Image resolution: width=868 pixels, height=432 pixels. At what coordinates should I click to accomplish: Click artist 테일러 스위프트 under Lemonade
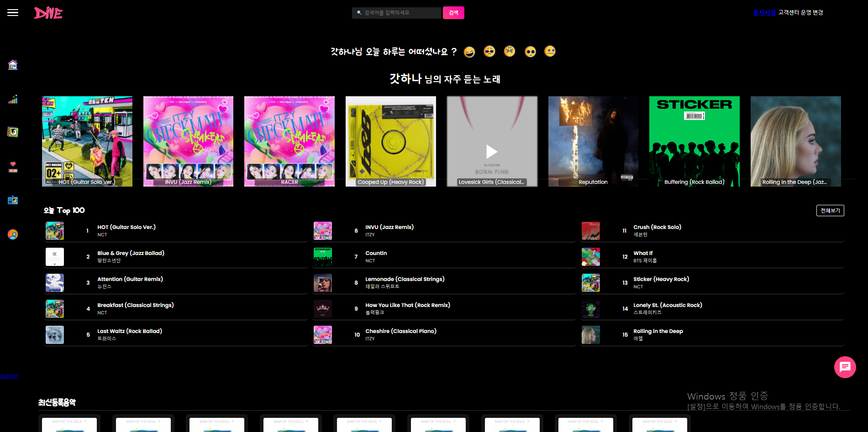pos(383,286)
